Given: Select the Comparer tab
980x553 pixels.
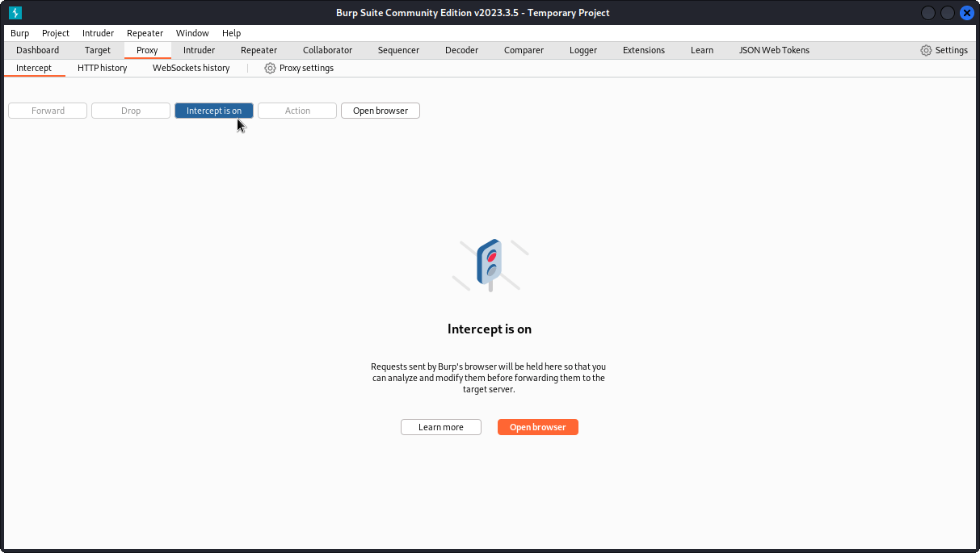Looking at the screenshot, I should [x=524, y=49].
